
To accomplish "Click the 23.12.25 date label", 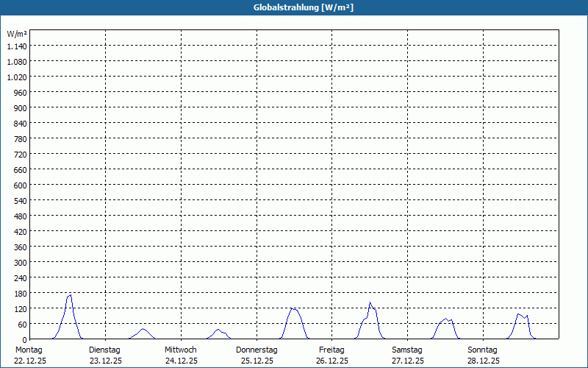I will [x=106, y=361].
